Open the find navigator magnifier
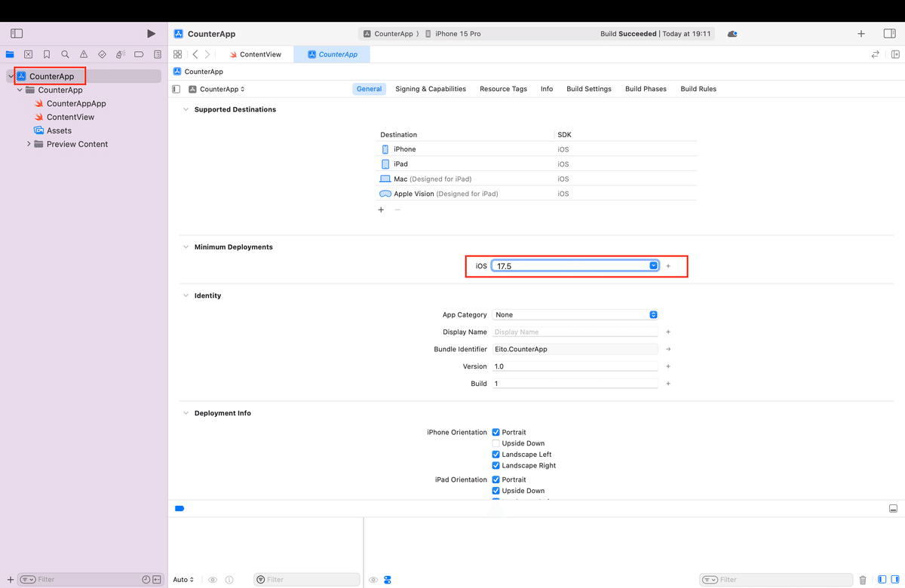Viewport: 905px width, 588px height. click(66, 54)
